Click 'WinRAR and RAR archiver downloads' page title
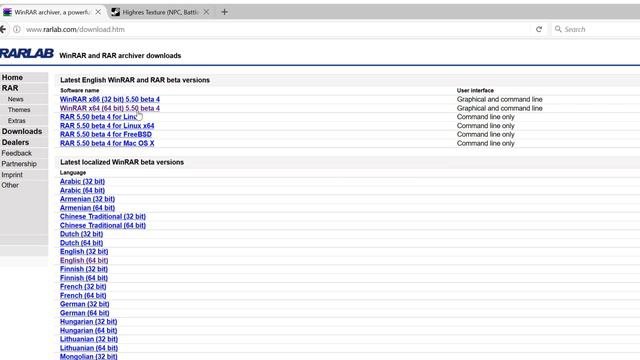The width and height of the screenshot is (640, 360). [x=120, y=56]
